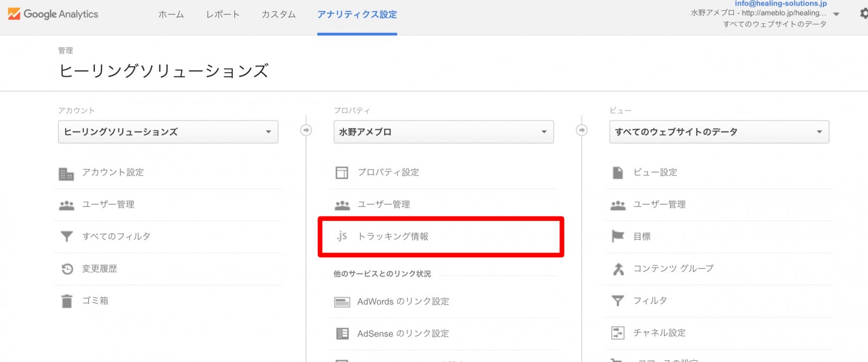Open AdSense のリンク設定
This screenshot has height=362, width=868.
[x=403, y=334]
